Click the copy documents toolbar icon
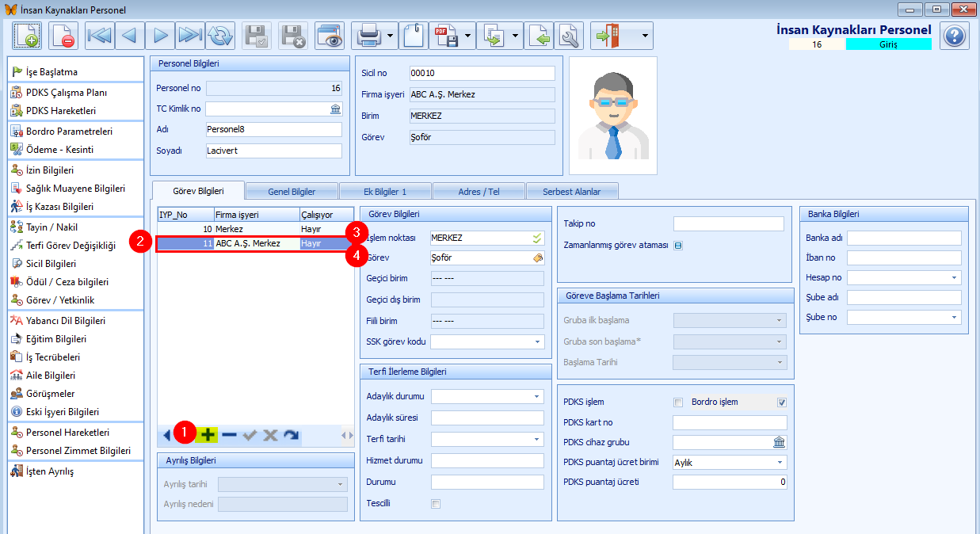980x534 pixels. (x=494, y=36)
